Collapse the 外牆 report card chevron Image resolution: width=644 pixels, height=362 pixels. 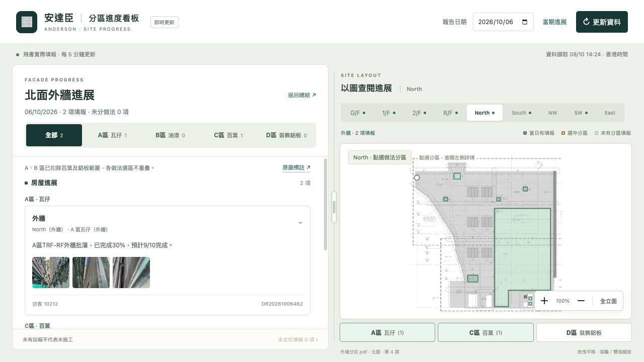pos(300,223)
